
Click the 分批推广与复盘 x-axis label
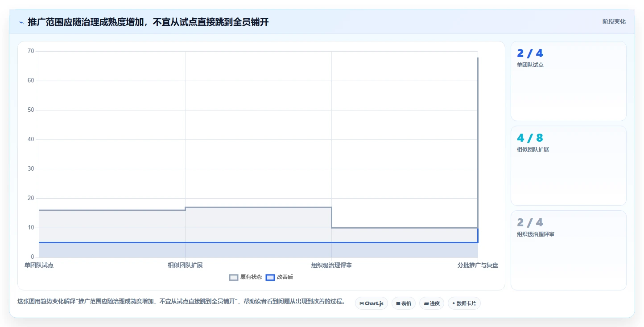[x=478, y=266]
